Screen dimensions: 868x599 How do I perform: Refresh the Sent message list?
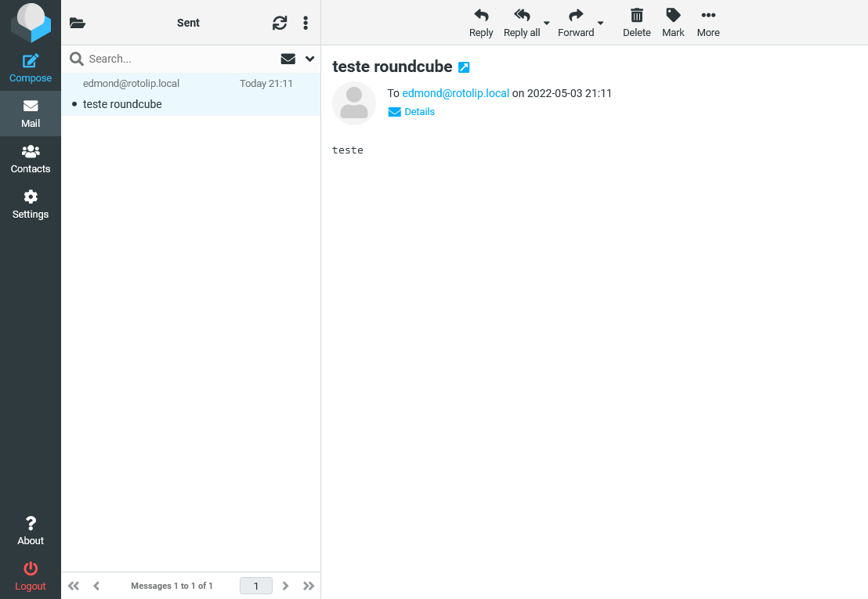click(280, 23)
